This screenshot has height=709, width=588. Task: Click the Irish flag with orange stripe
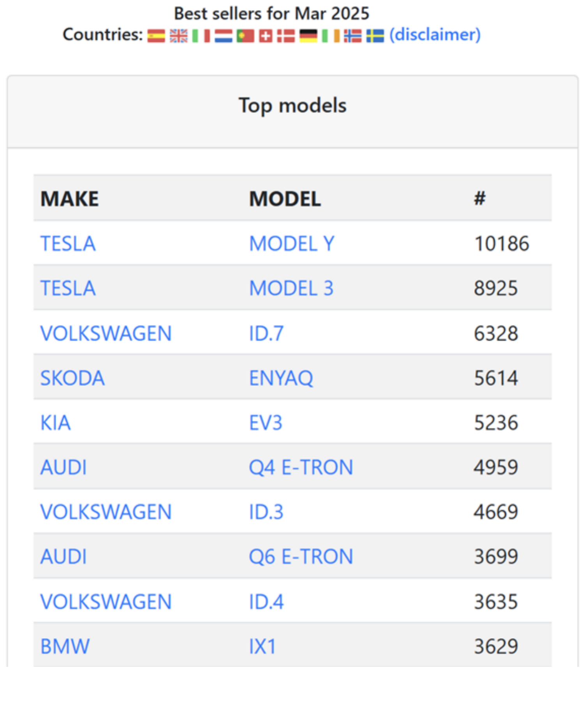pyautogui.click(x=331, y=36)
